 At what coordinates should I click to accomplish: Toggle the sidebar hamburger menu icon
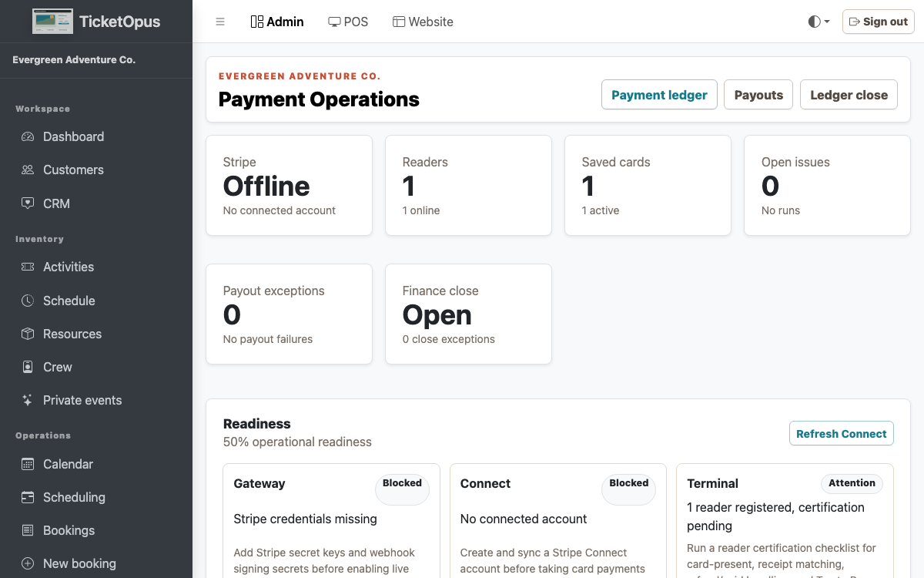(220, 22)
